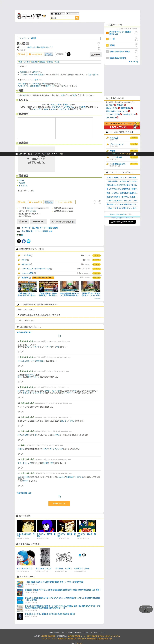Click この記事をもとに新規記事作成 button
The width and height of the screenshot is (154, 644).
[x=62, y=221]
